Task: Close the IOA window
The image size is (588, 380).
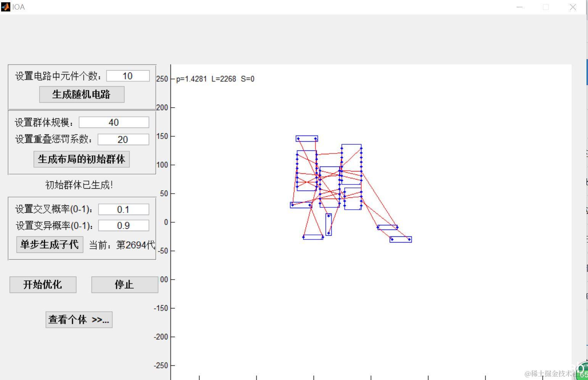Action: pos(573,7)
